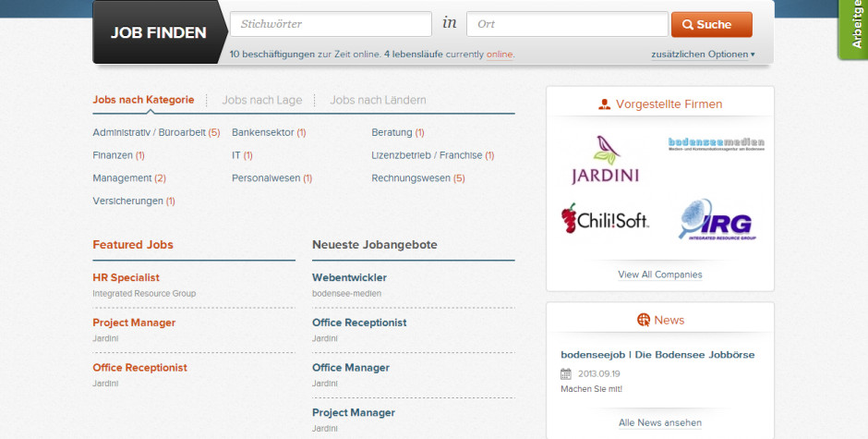Select the Jobs nach Kategorie tab
The height and width of the screenshot is (439, 868).
143,100
